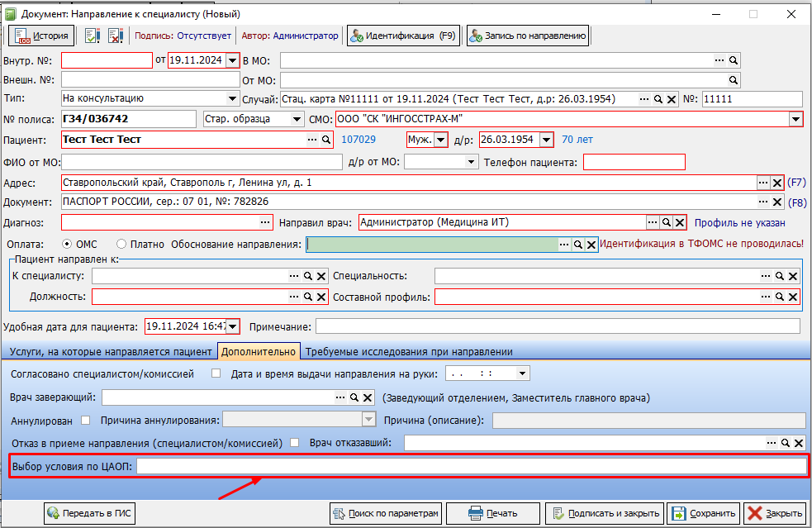Click the search magnifier in the Пациент field

point(326,140)
